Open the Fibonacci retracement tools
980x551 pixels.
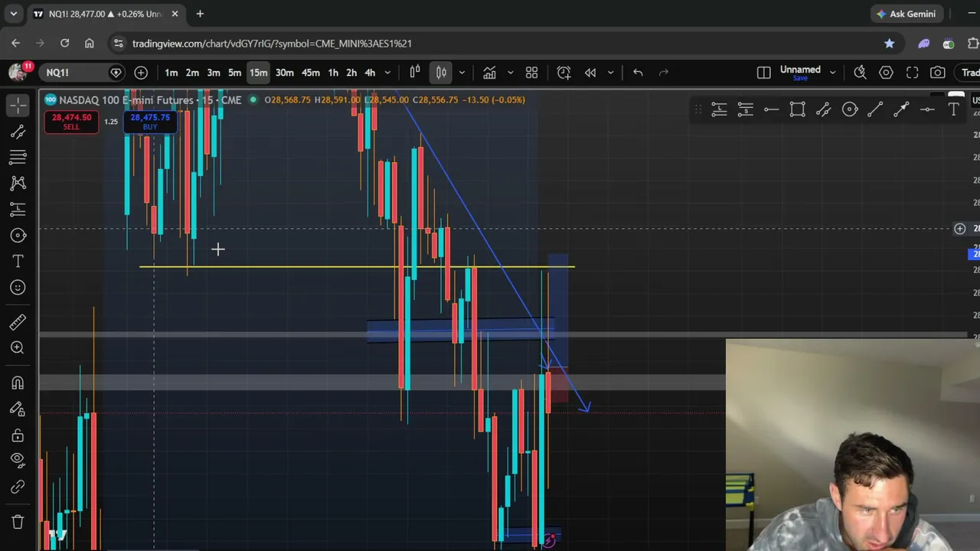point(18,158)
